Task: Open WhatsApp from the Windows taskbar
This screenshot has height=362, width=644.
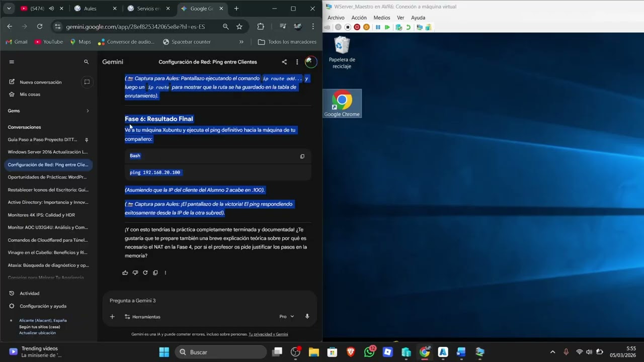Action: point(370,352)
